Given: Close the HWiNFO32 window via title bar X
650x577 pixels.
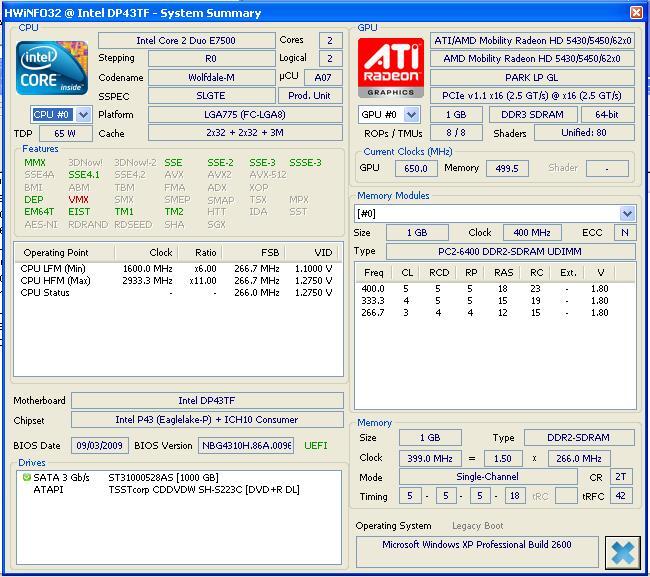Looking at the screenshot, I should [636, 12].
